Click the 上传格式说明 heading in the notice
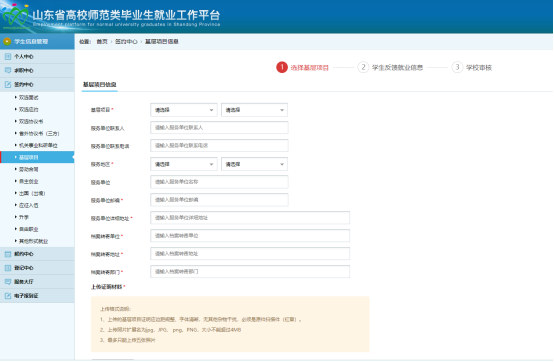Screen dimensions: 554x362 point(115,309)
